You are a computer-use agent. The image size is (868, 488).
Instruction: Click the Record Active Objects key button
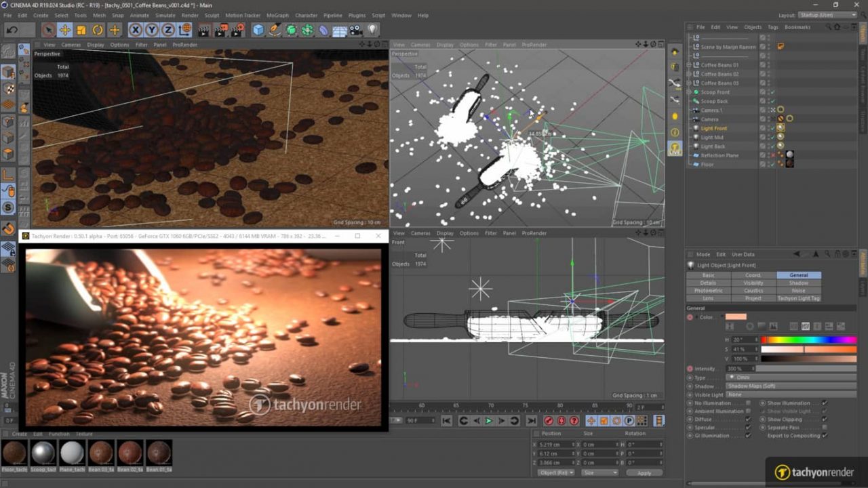(549, 421)
